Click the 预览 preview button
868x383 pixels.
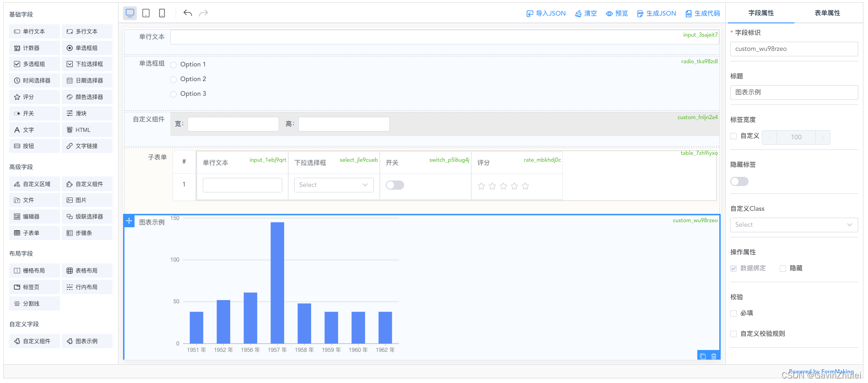pos(617,13)
